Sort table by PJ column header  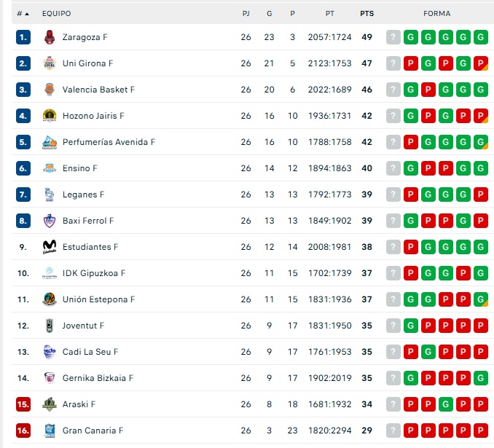246,13
